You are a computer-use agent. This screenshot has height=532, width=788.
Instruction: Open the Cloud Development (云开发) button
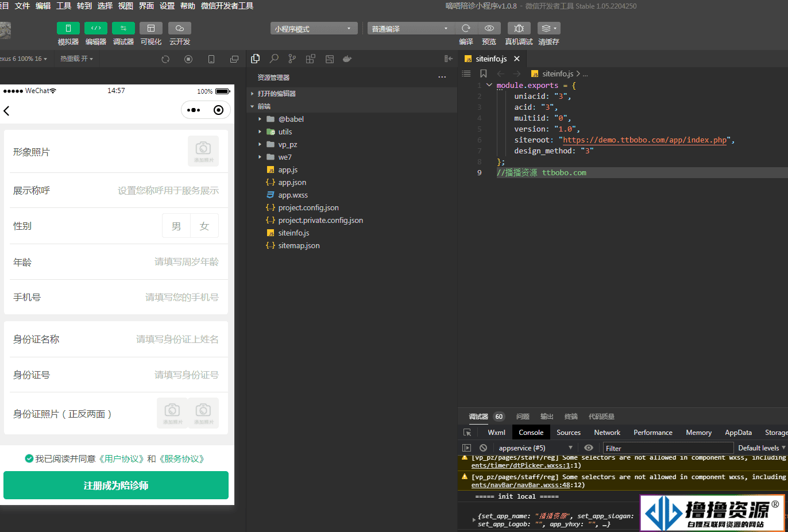pyautogui.click(x=180, y=28)
